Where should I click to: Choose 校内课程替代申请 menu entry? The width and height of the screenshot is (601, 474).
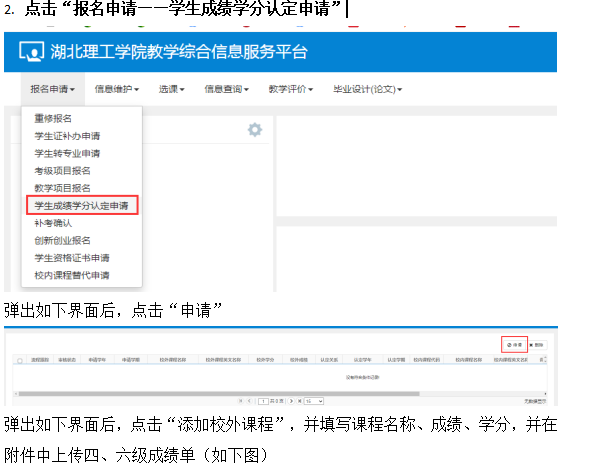coord(71,275)
